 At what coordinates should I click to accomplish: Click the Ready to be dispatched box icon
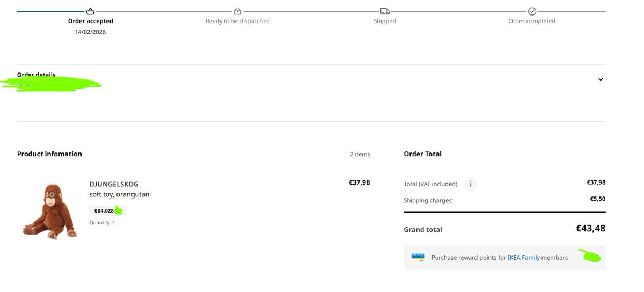(238, 11)
